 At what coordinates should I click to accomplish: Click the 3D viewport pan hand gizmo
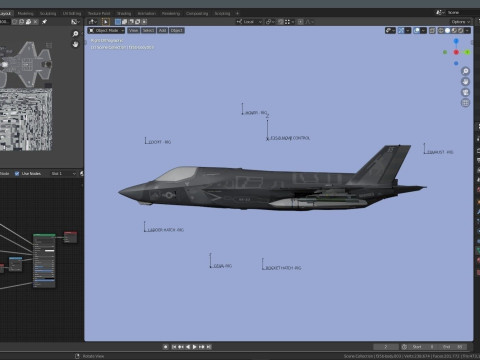pyautogui.click(x=465, y=82)
